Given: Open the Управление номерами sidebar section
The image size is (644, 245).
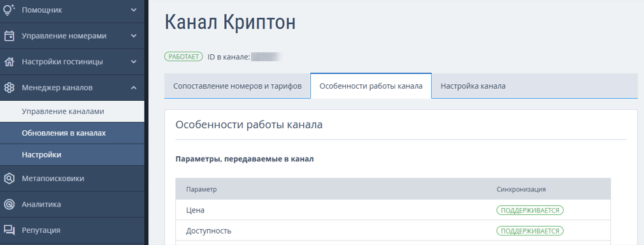Looking at the screenshot, I should (72, 36).
